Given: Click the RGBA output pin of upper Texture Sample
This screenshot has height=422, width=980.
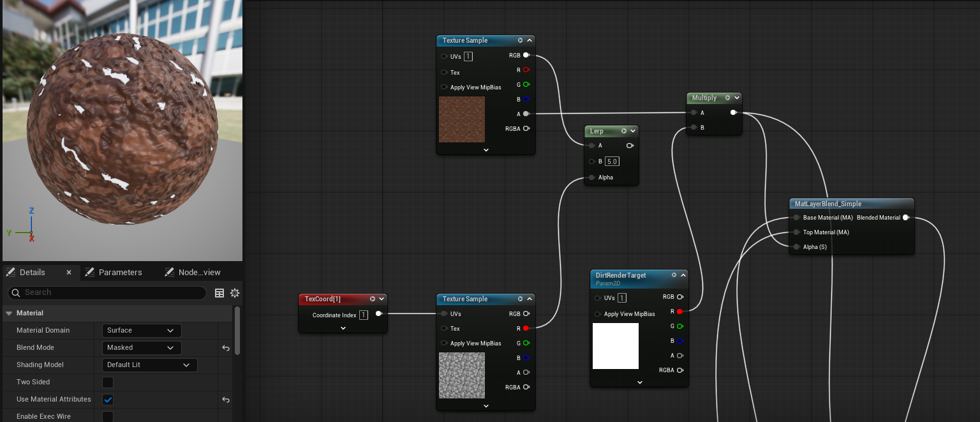Looking at the screenshot, I should pyautogui.click(x=526, y=128).
